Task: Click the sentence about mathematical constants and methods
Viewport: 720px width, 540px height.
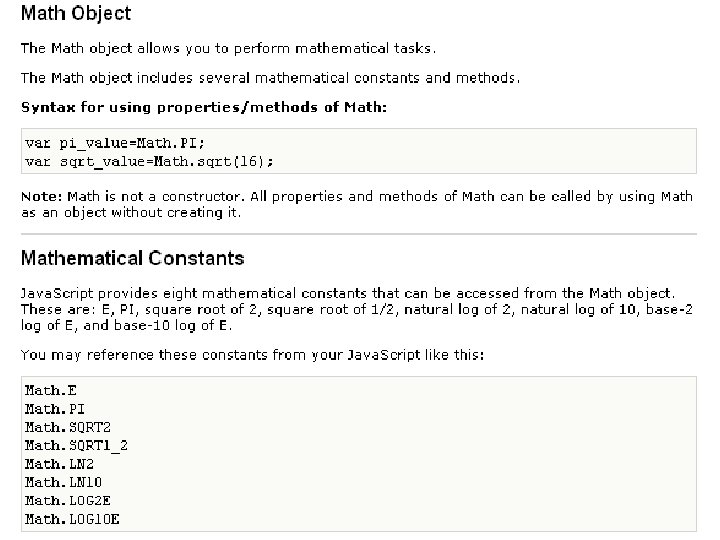Action: coord(270,78)
